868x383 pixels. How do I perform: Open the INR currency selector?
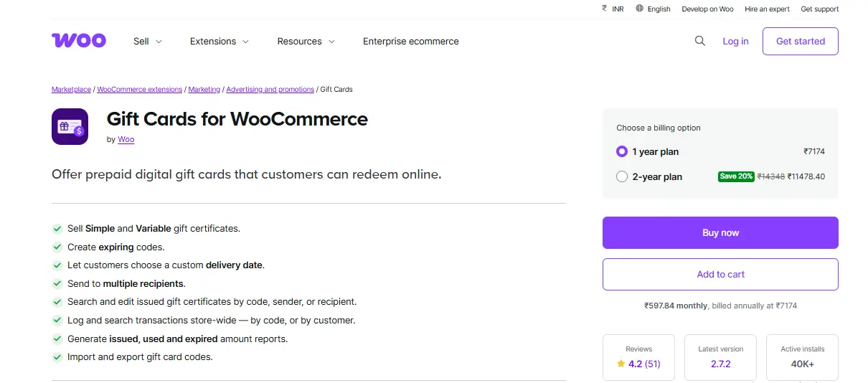coord(613,9)
